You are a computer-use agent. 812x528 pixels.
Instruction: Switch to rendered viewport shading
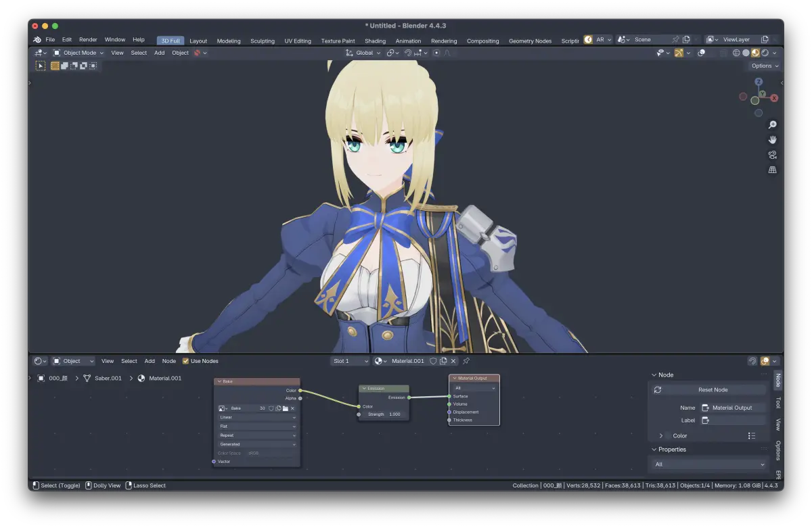coord(765,53)
